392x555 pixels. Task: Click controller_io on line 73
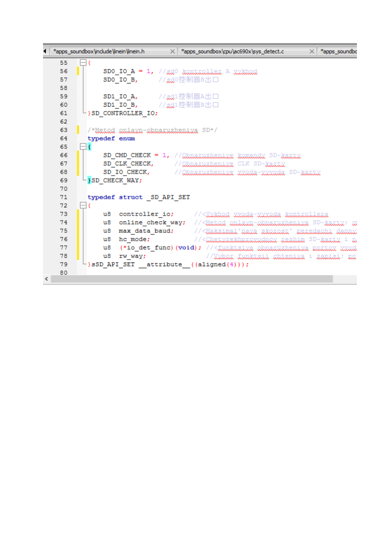pos(145,214)
